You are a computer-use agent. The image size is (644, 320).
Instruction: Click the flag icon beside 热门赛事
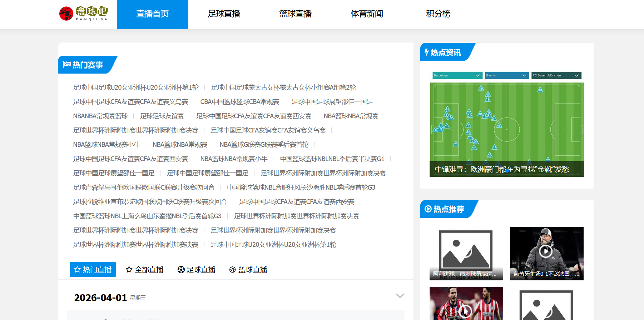(x=66, y=65)
